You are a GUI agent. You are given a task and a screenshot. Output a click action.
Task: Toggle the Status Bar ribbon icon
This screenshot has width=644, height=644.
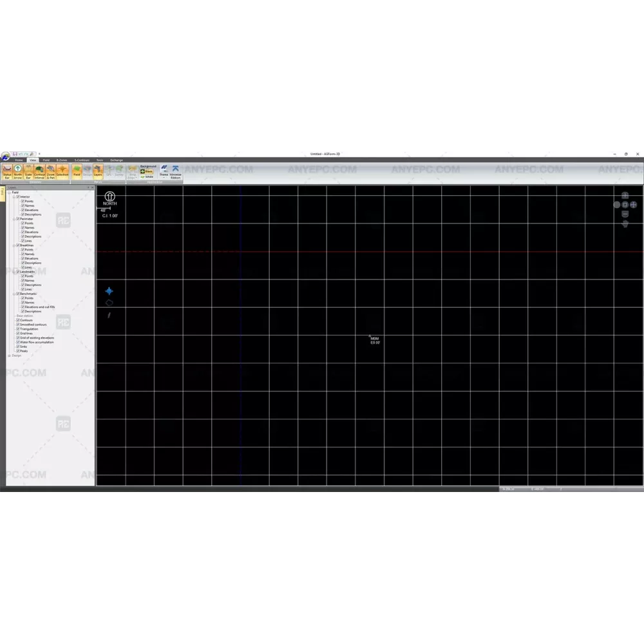7,171
